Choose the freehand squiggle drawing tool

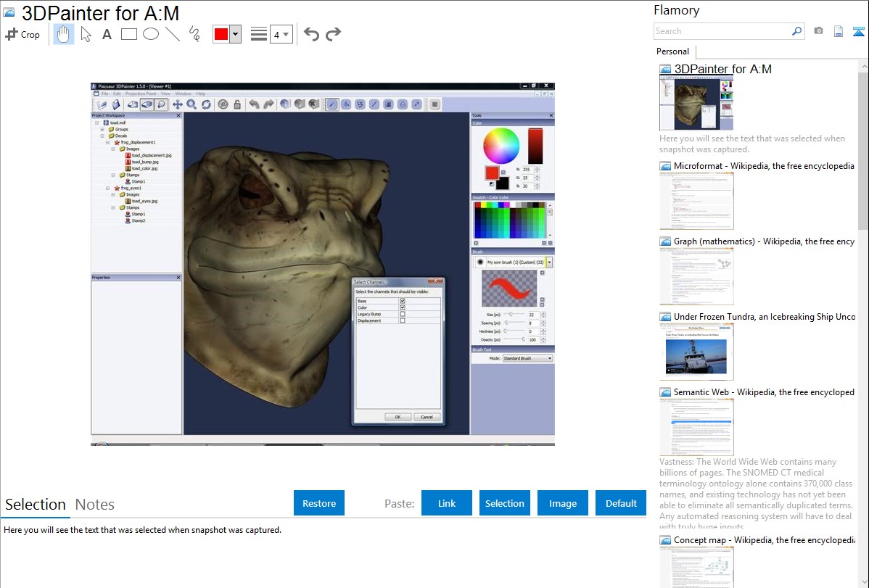pos(194,34)
